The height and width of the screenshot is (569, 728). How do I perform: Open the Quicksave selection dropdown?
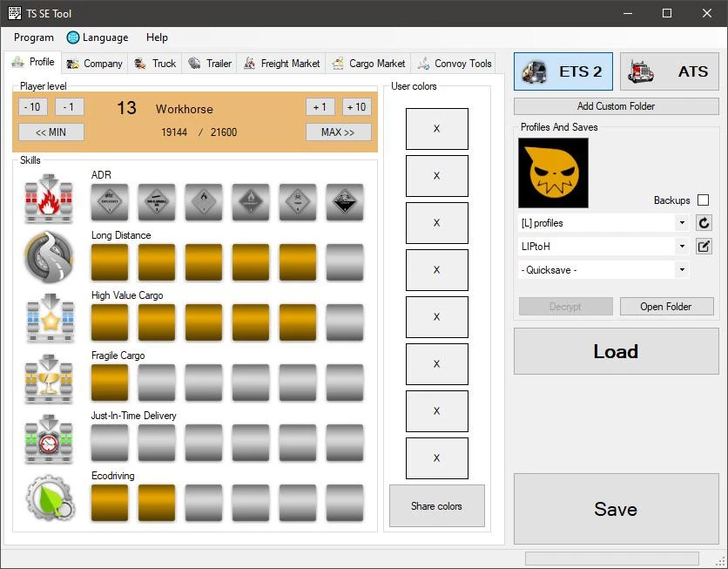(603, 270)
